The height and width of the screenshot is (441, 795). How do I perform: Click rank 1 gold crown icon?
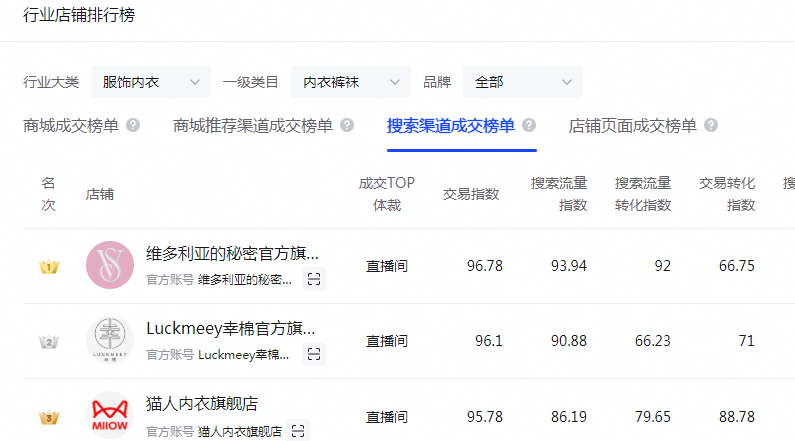coord(49,266)
